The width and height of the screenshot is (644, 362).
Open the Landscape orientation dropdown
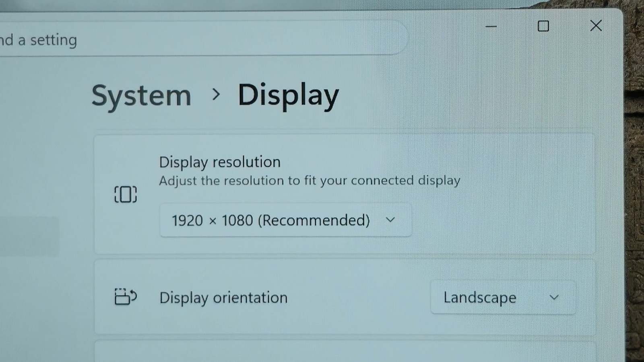click(x=503, y=298)
